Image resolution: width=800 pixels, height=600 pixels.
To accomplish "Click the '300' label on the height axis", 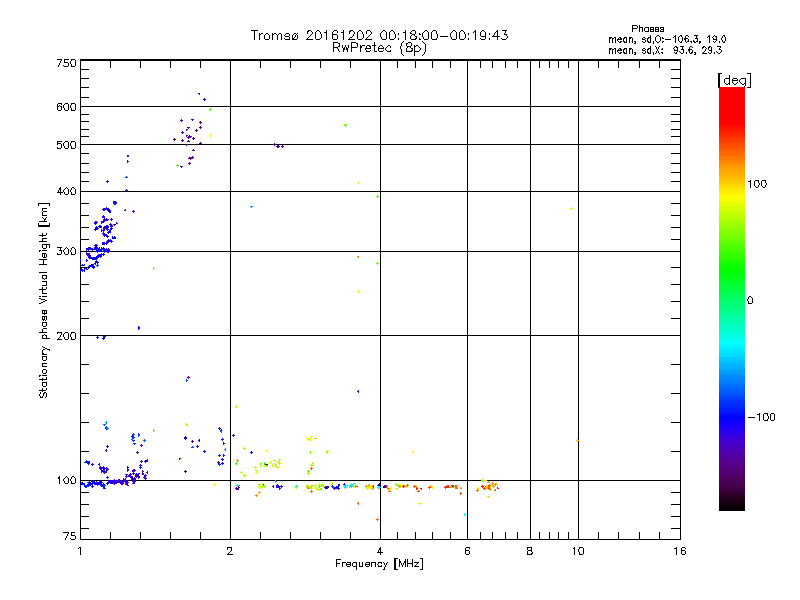I will pos(66,251).
